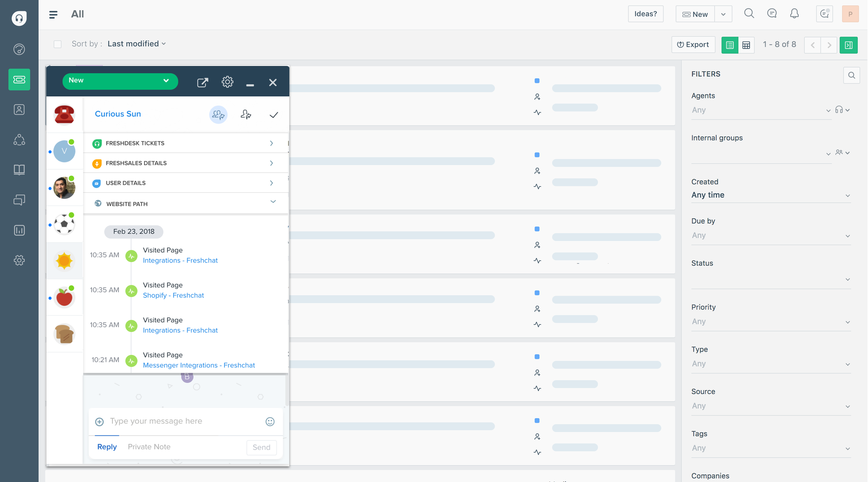Click the external link icon in chat header
The width and height of the screenshot is (868, 482).
point(202,82)
